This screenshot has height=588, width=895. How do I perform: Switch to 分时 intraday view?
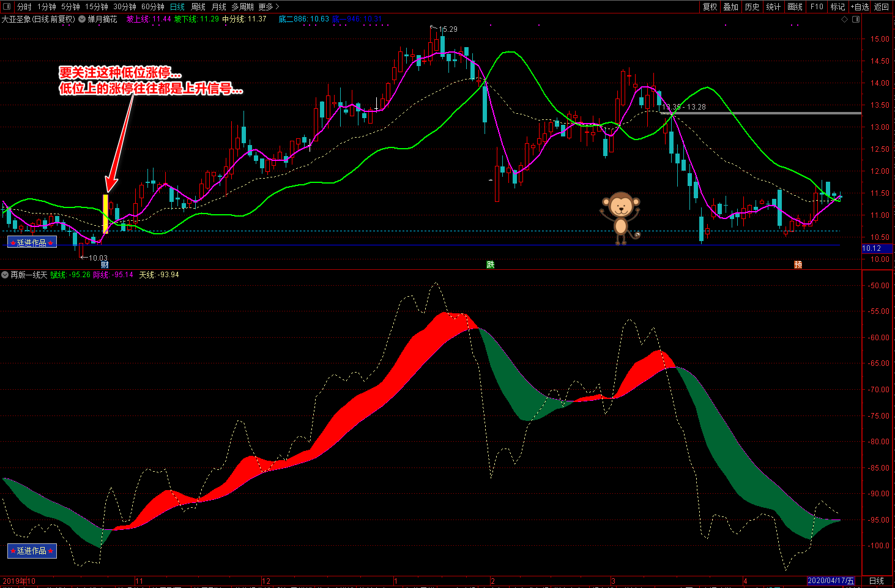[x=24, y=7]
